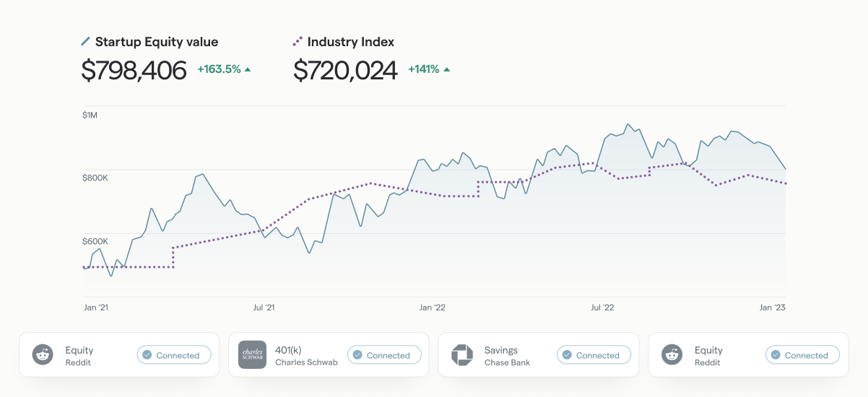The width and height of the screenshot is (868, 397).
Task: Select the Startup Equity value heading
Action: point(156,42)
